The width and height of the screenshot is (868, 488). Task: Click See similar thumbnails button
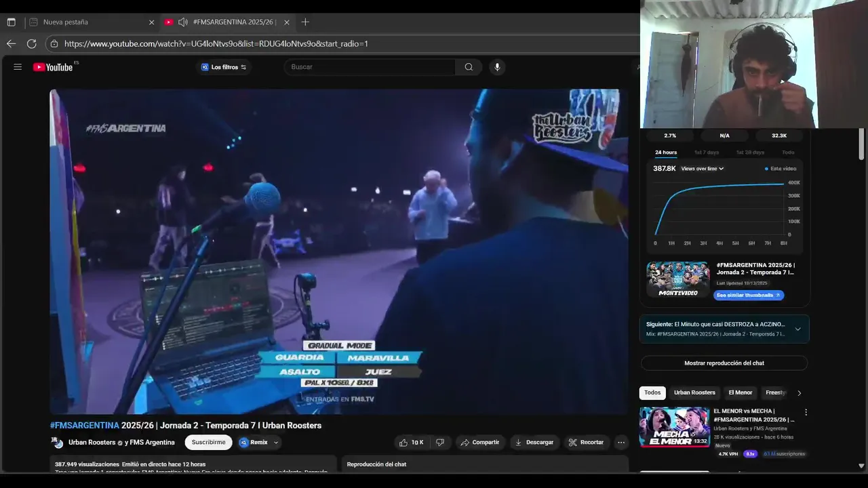(749, 296)
